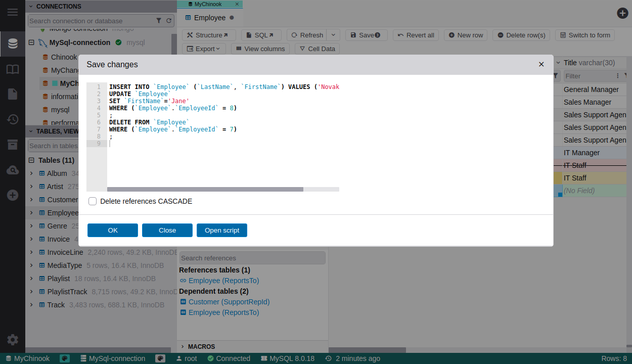Image resolution: width=632 pixels, height=364 pixels.
Task: Expand the Album table tree node
Action: tap(31, 173)
